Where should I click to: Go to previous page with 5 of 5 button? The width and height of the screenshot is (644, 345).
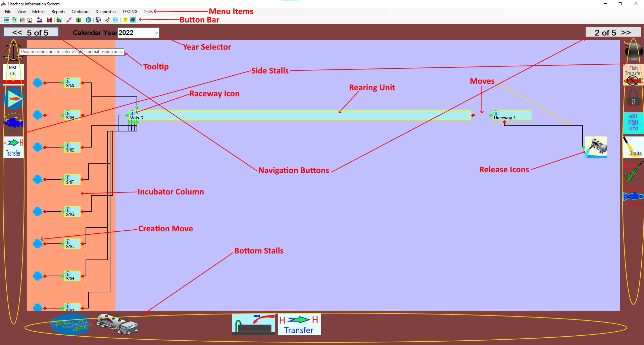(x=31, y=33)
